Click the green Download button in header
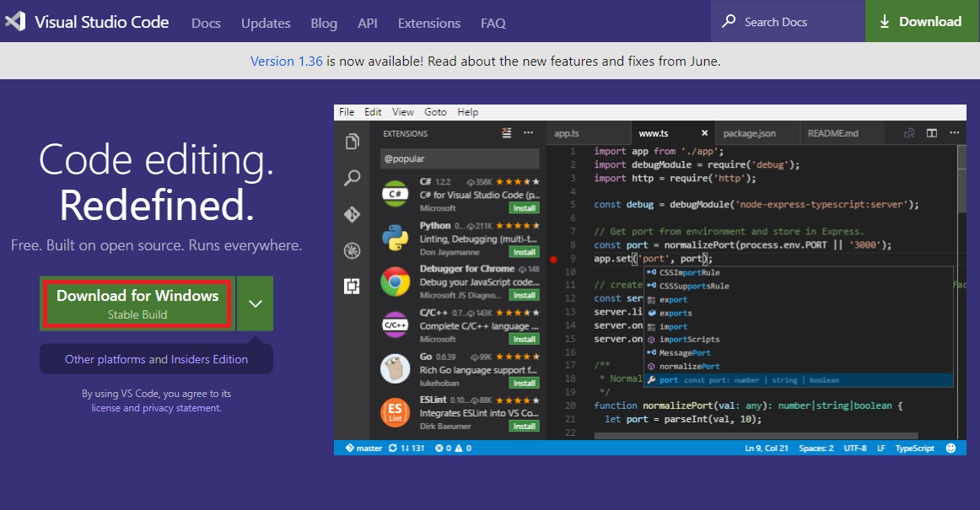The image size is (980, 510). click(923, 21)
